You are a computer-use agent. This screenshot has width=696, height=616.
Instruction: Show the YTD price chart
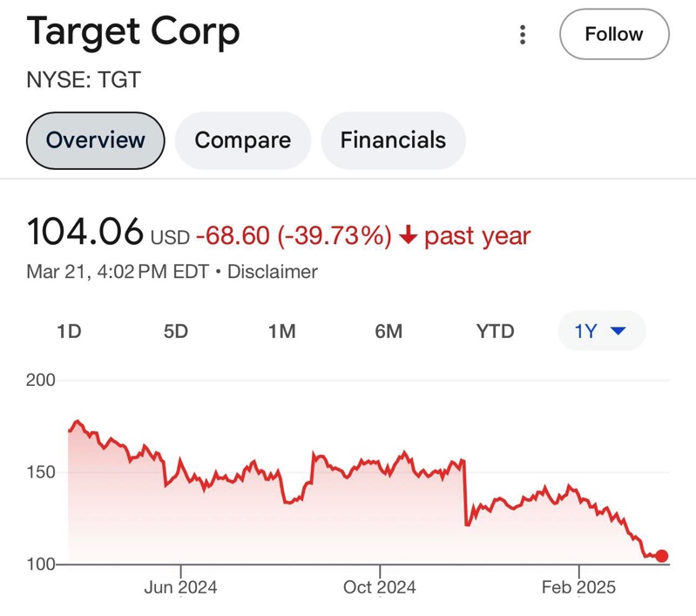tap(495, 331)
